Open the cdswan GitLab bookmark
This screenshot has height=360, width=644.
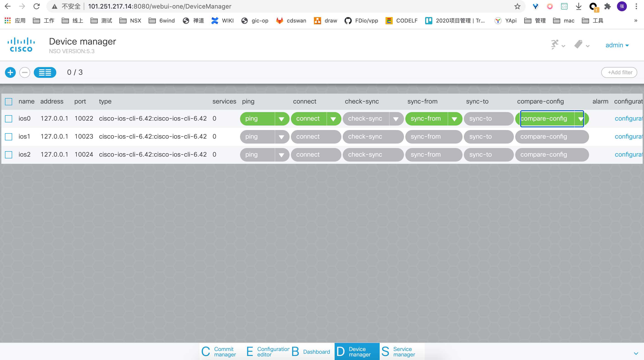291,20
